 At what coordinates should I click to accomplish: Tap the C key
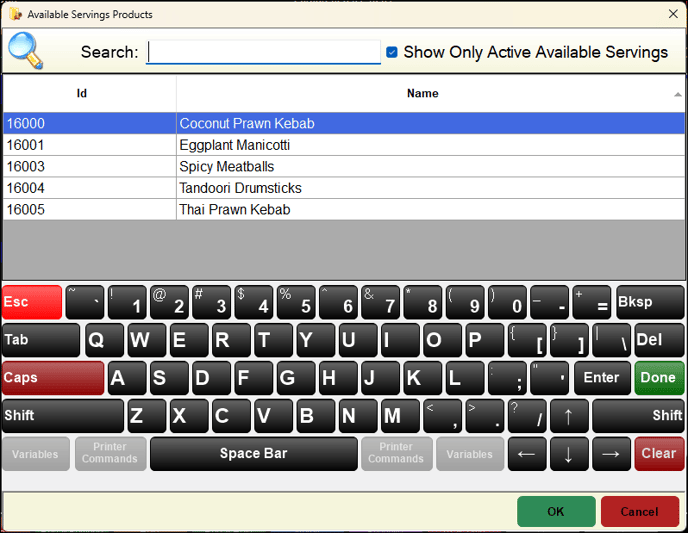click(x=231, y=415)
